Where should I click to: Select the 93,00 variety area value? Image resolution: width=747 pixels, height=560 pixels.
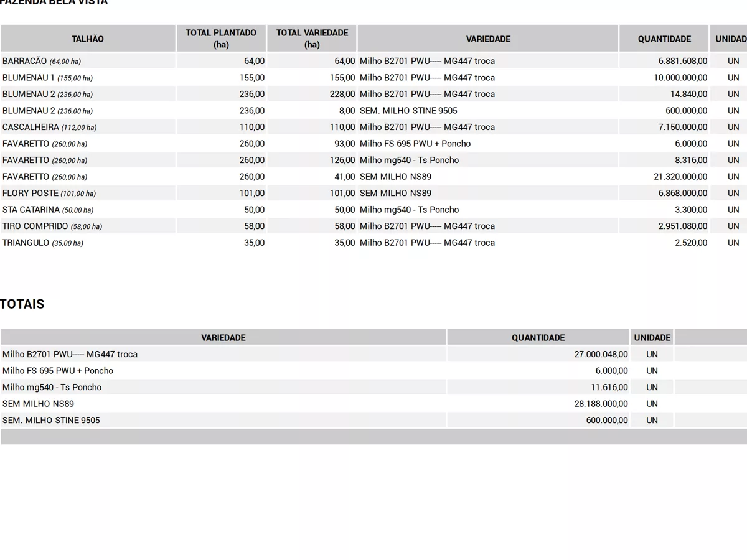point(345,144)
